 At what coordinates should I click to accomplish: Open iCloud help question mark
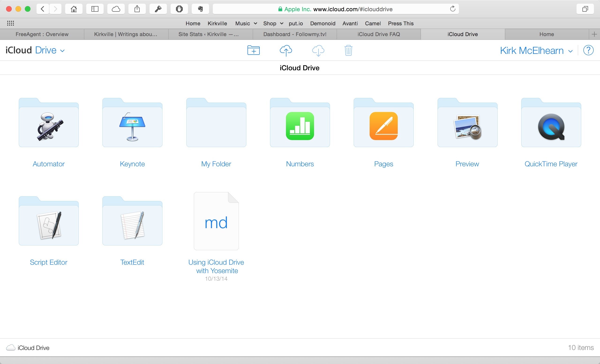click(588, 50)
